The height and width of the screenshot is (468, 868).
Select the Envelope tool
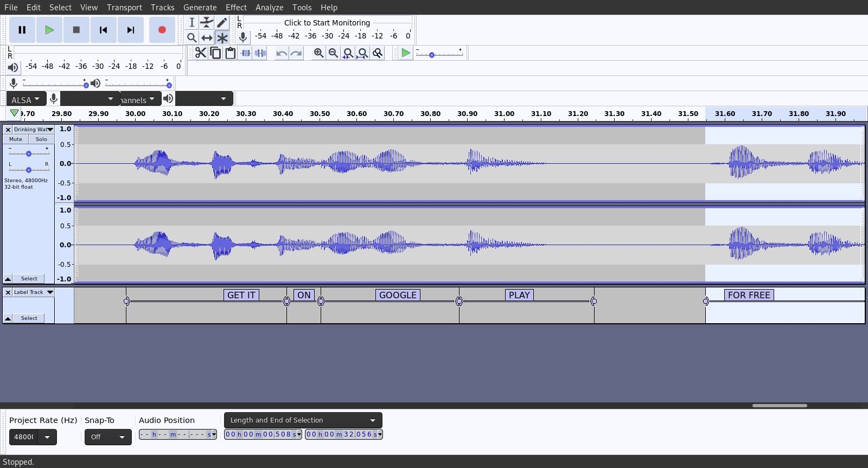(207, 22)
